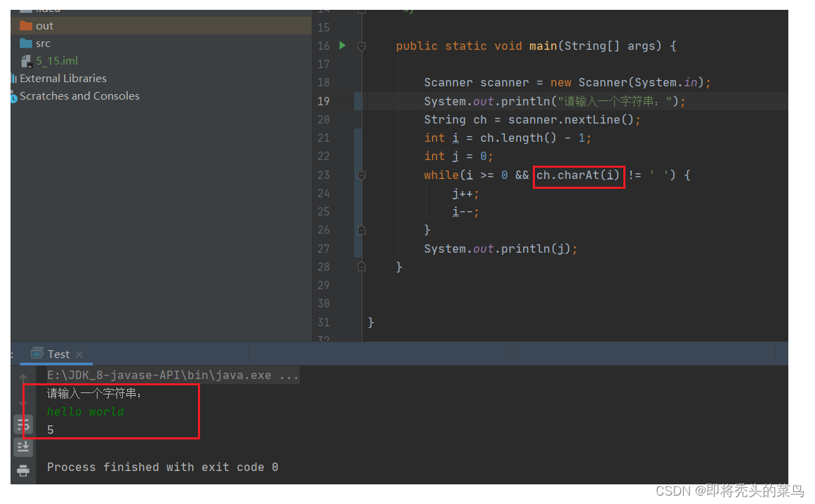
Task: Select the src folder icon
Action: pyautogui.click(x=26, y=43)
